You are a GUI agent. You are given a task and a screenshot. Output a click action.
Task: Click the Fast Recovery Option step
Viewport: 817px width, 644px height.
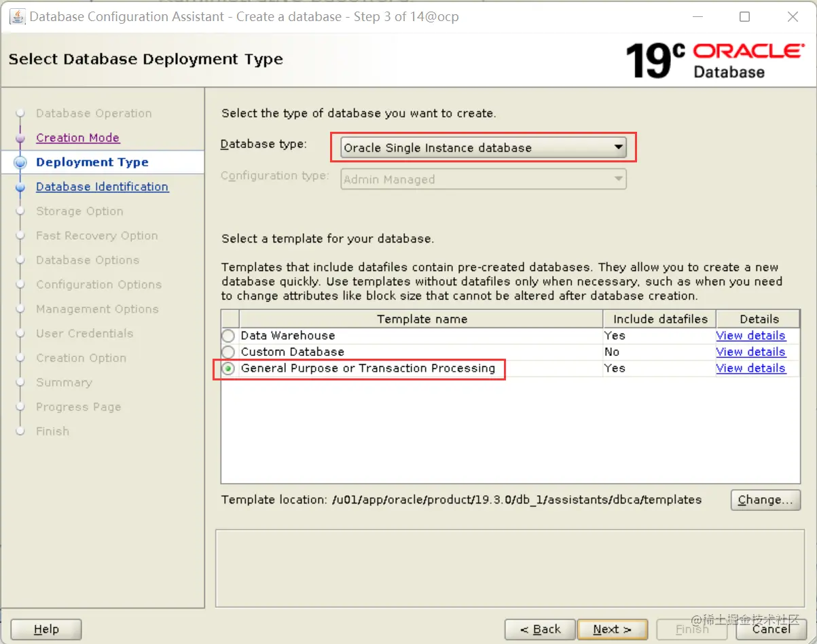point(96,236)
